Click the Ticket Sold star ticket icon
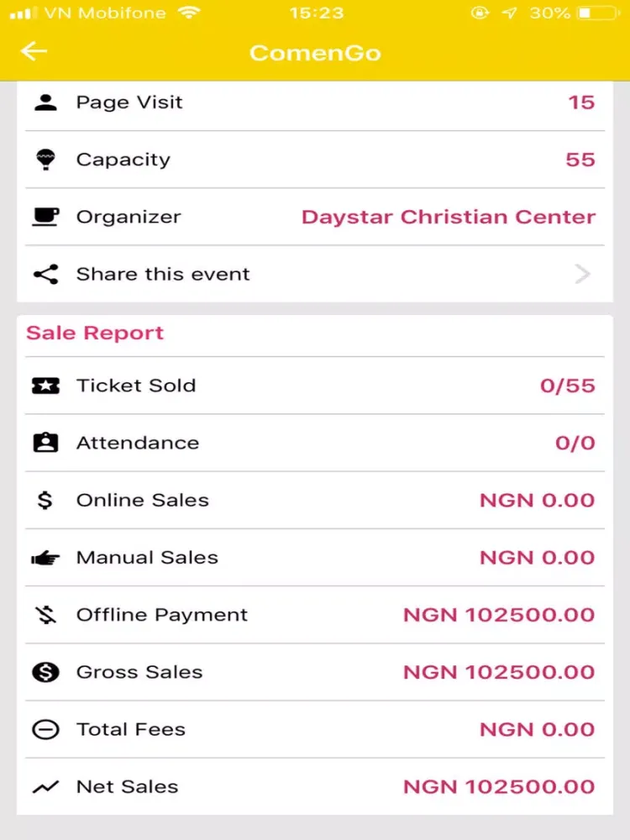Screen dimensions: 630x840 point(45,386)
